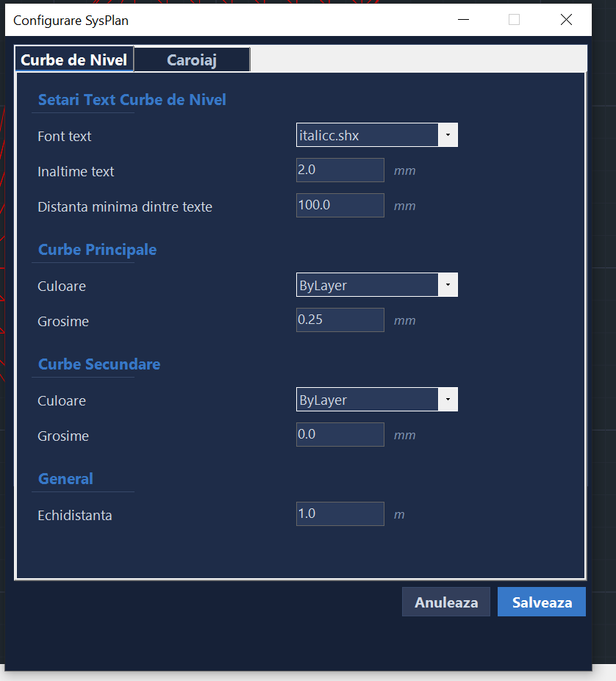
Task: Click the Curbe Secundare section heading
Action: [99, 364]
